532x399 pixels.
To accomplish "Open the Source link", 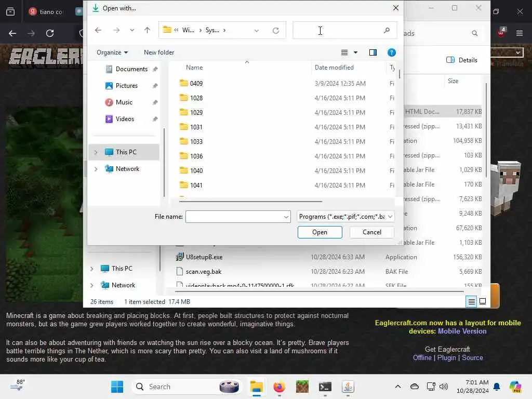I will tap(472, 357).
